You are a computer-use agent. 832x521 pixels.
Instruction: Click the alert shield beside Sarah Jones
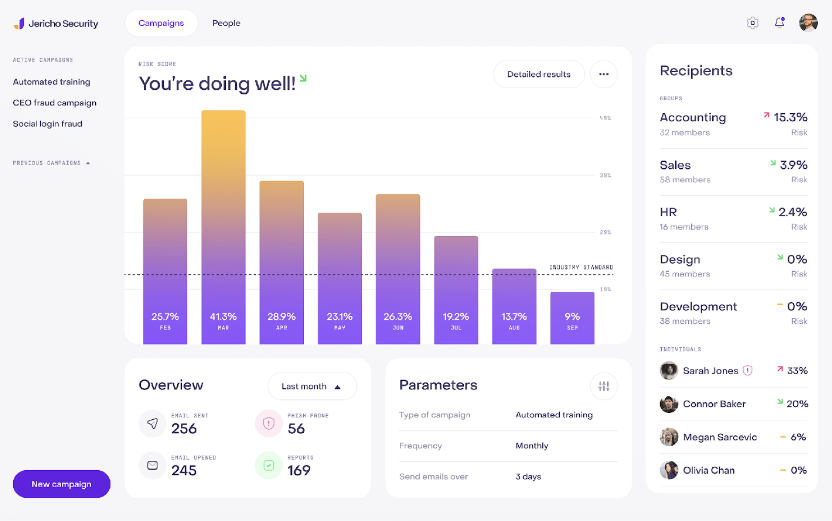point(748,370)
